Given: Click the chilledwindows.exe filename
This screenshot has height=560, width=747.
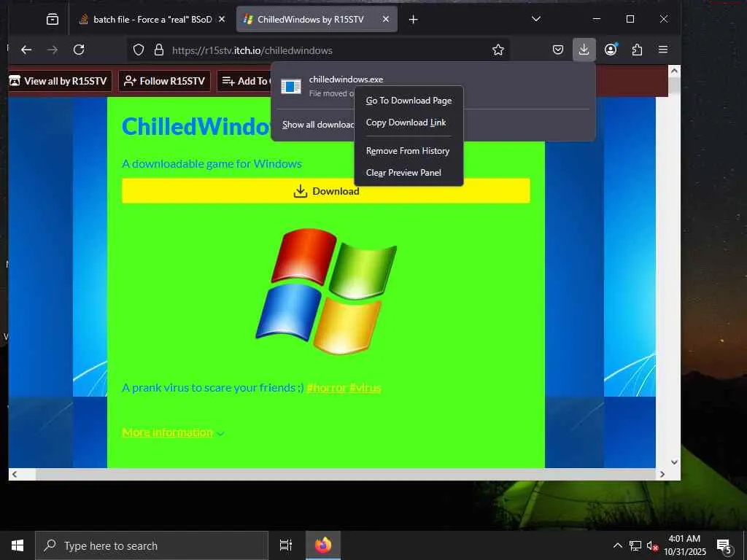Looking at the screenshot, I should 346,79.
